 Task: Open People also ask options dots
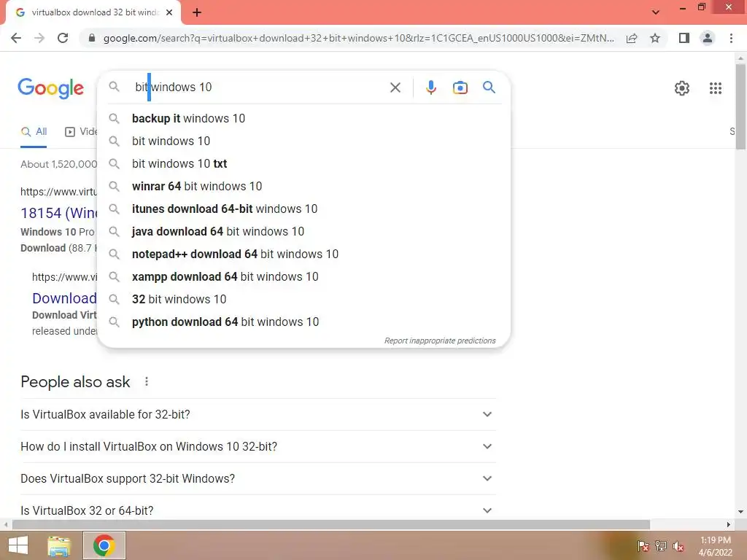tap(147, 381)
